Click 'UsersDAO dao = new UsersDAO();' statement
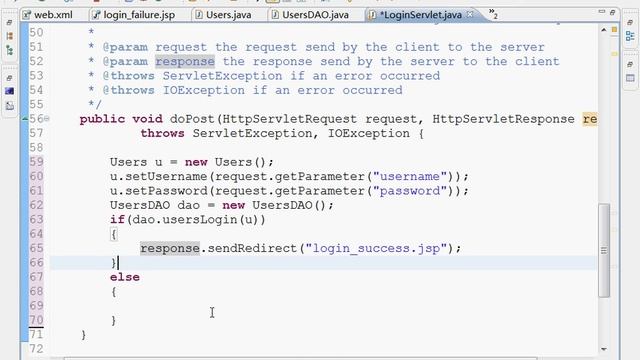The height and width of the screenshot is (360, 640). pyautogui.click(x=222, y=205)
